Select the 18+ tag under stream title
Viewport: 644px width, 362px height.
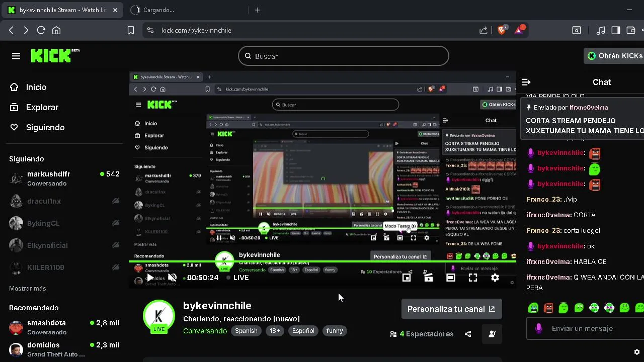click(275, 331)
